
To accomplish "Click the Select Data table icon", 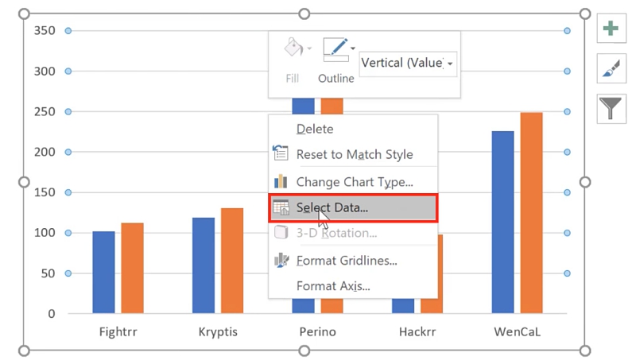I will click(x=281, y=208).
